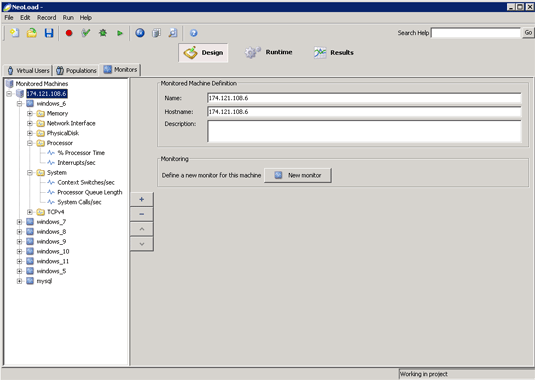The image size is (535, 380).
Task: Click the windows_10 monitor icon
Action: pyautogui.click(x=30, y=251)
